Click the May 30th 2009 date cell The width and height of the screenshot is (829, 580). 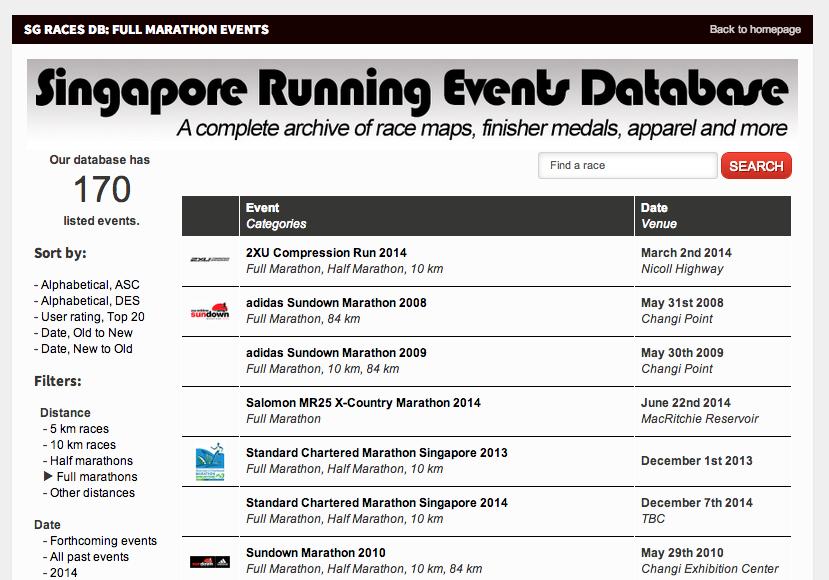(682, 353)
